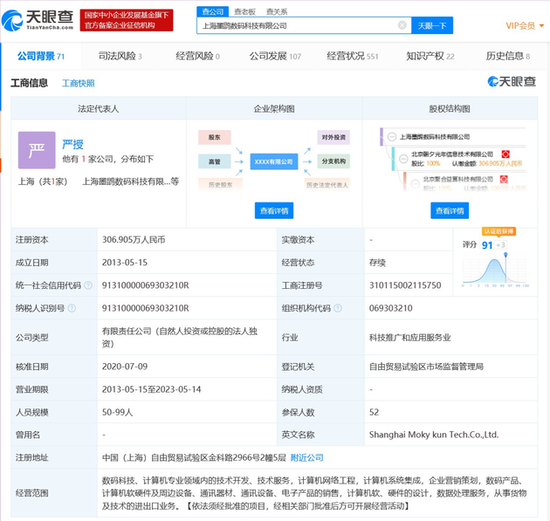Click the purple 严 avatar tile

[37, 150]
